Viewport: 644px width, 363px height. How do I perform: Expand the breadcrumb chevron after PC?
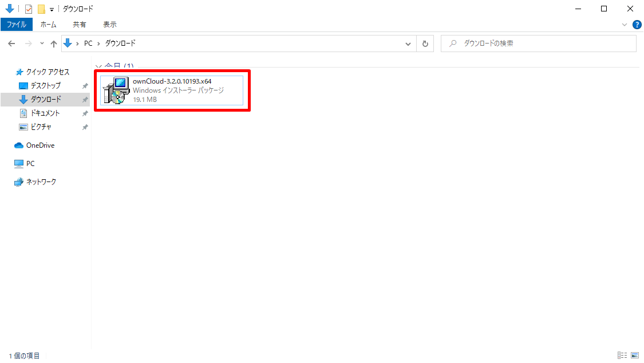tap(98, 44)
